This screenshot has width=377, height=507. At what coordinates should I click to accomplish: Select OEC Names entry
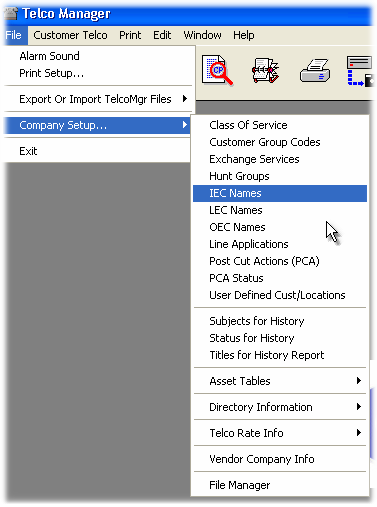tap(280, 227)
